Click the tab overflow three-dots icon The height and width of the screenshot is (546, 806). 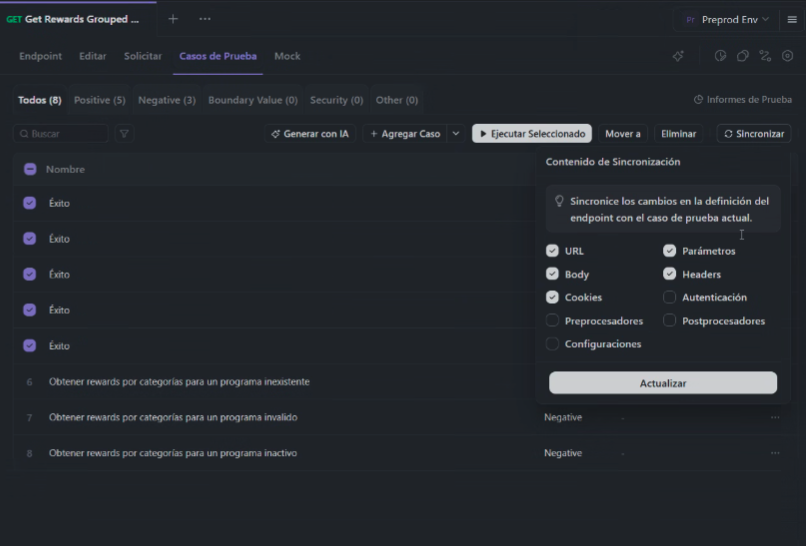coord(204,19)
